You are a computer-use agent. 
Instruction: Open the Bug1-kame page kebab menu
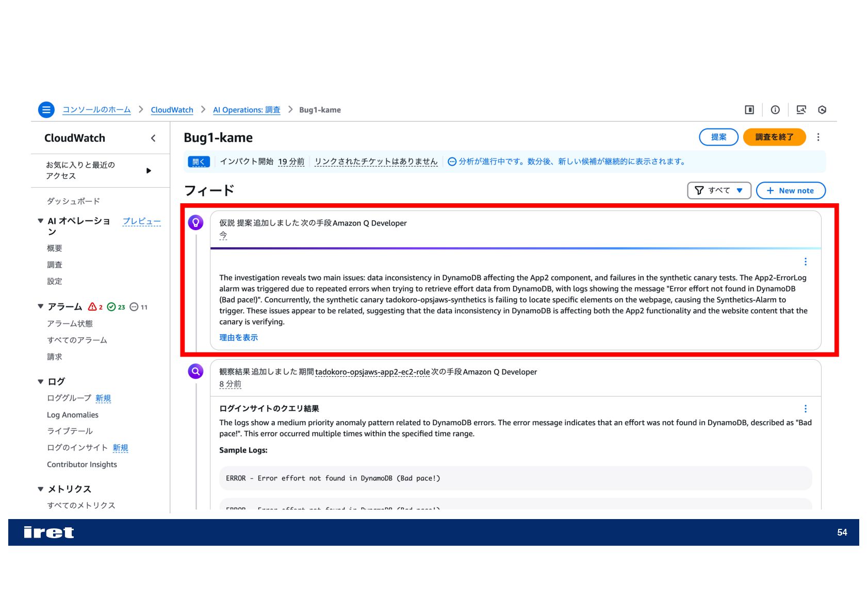pyautogui.click(x=818, y=137)
